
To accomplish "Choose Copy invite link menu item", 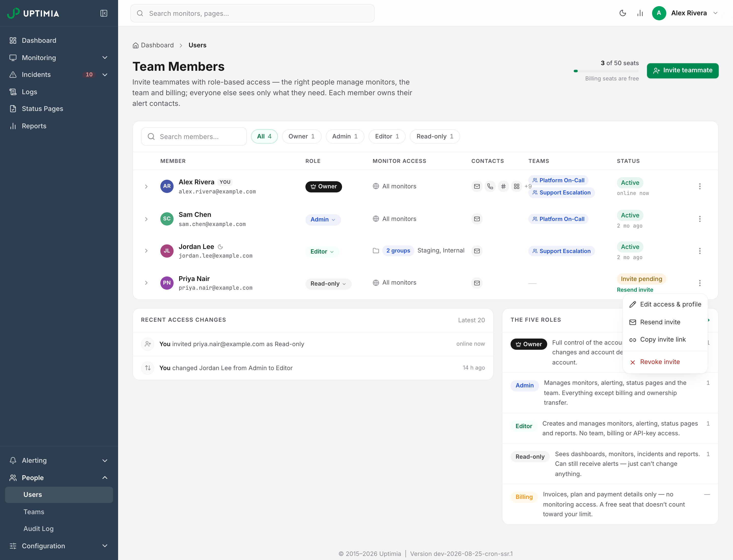I will point(665,339).
